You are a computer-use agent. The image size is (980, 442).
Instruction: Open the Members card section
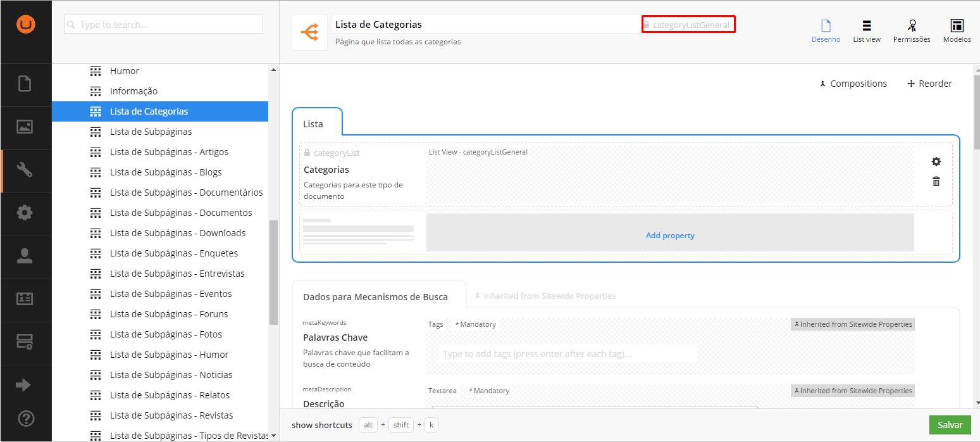(25, 299)
